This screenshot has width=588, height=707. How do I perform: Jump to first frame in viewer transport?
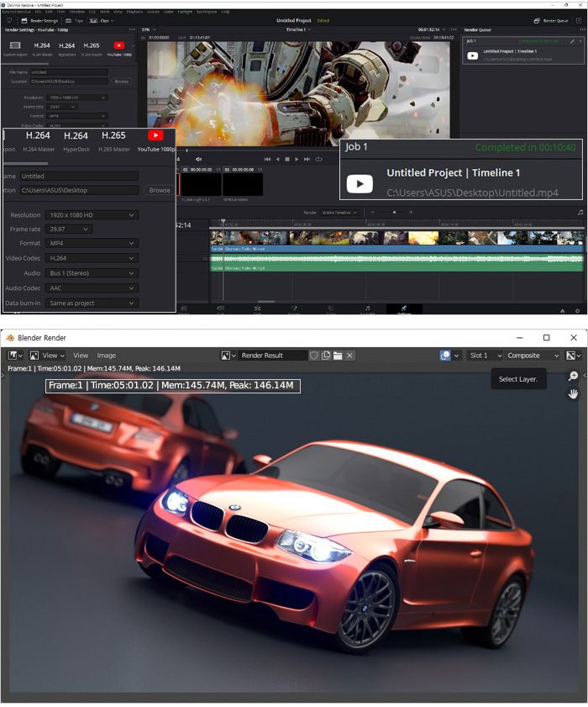267,159
